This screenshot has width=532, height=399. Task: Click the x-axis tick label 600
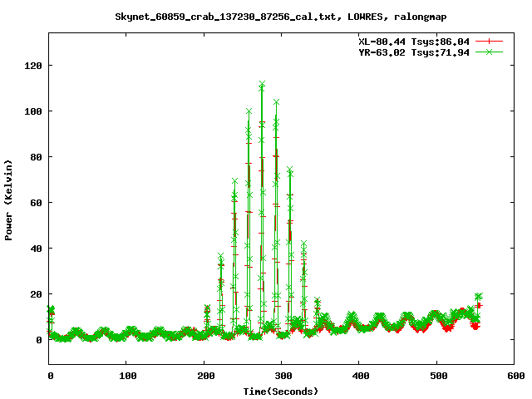[516, 376]
